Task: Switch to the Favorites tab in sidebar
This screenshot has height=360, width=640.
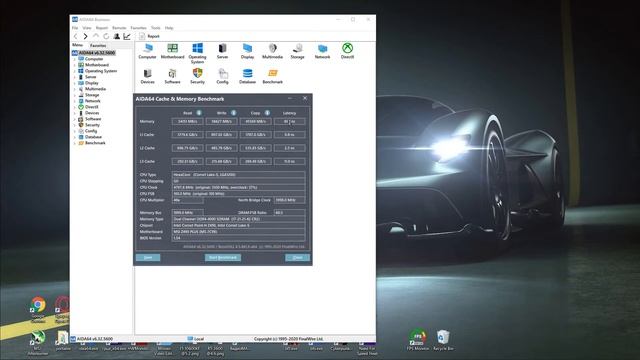Action: [98, 45]
